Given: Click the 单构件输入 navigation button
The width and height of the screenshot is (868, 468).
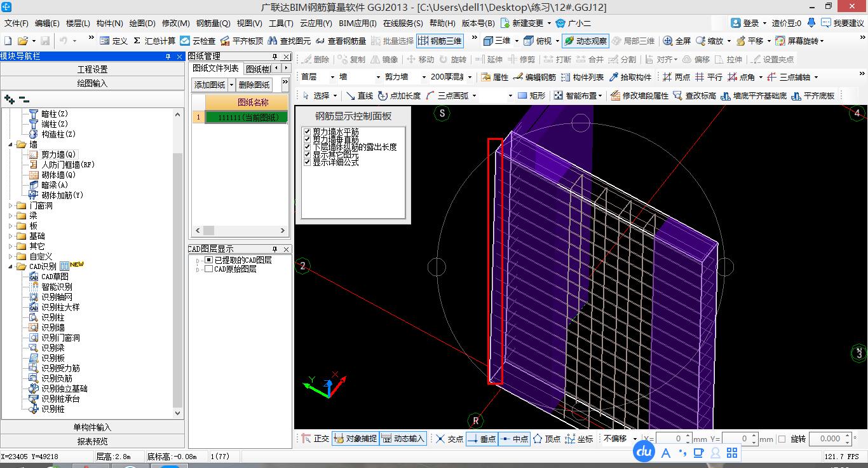Looking at the screenshot, I should [x=93, y=427].
